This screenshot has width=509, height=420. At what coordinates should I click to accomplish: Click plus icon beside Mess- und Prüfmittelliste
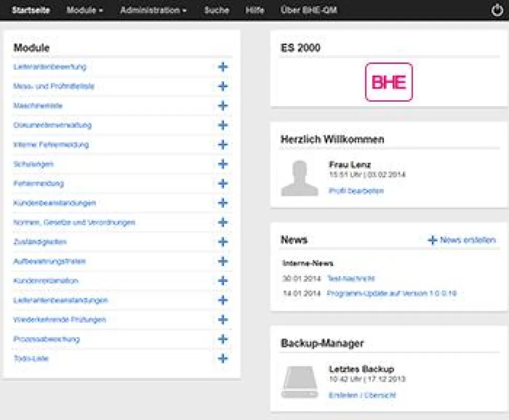[x=223, y=86]
